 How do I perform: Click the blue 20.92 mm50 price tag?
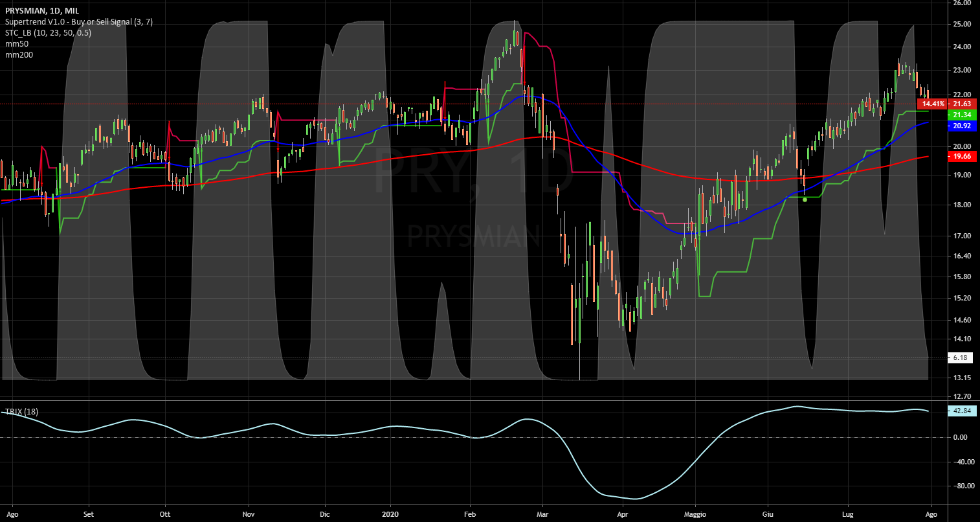coord(962,126)
